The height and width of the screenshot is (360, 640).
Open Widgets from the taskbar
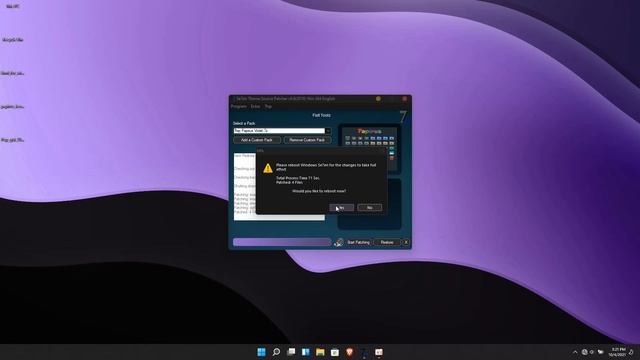click(306, 352)
